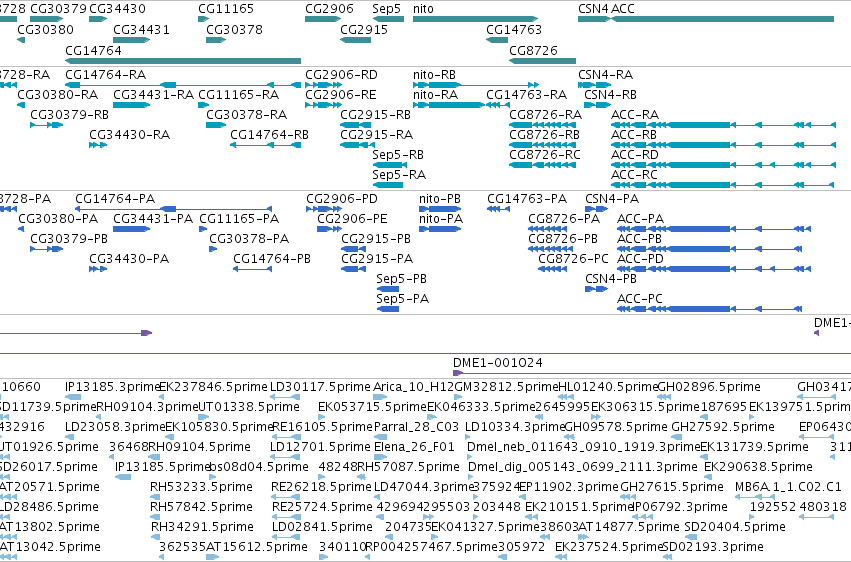Click EST 'GH02896.5prime'
Image resolution: width=851 pixels, height=562 pixels.
[708, 387]
